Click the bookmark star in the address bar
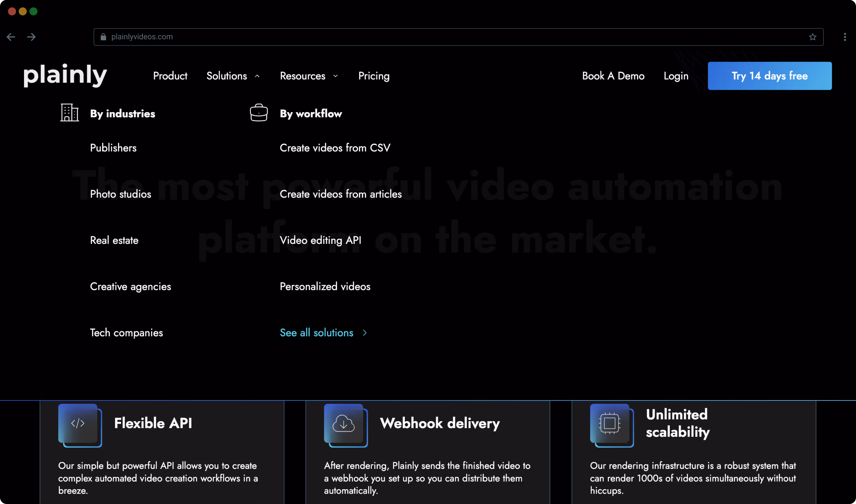Viewport: 856px width, 504px height. coord(813,37)
